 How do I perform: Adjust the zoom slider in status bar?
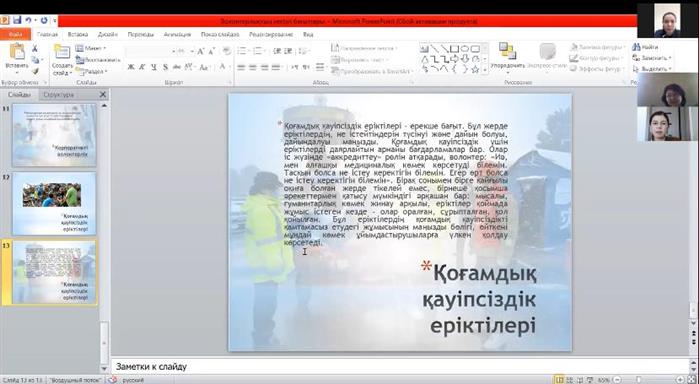click(x=638, y=380)
